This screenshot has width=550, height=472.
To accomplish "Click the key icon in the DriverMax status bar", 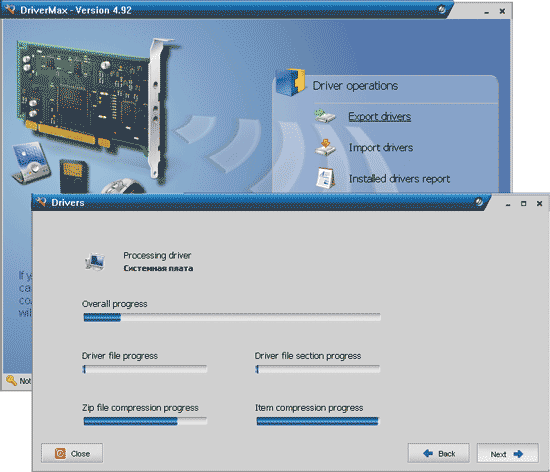I will 11,380.
